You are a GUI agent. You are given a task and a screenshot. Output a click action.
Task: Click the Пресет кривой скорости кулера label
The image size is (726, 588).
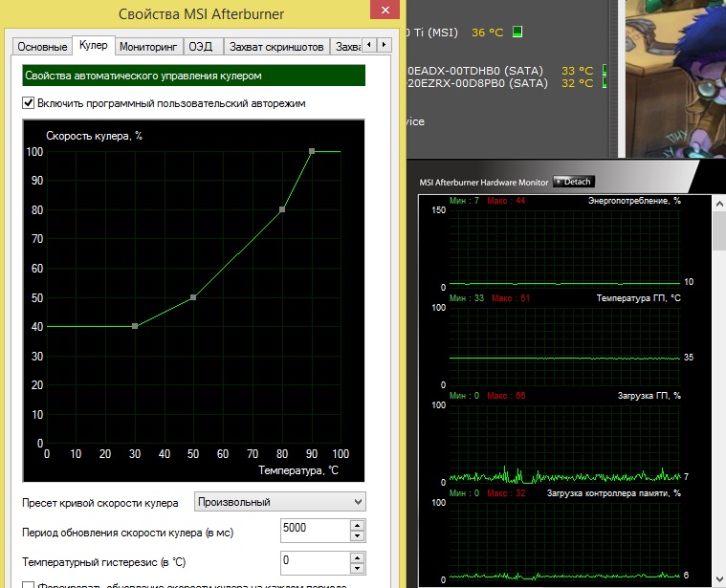pyautogui.click(x=100, y=503)
